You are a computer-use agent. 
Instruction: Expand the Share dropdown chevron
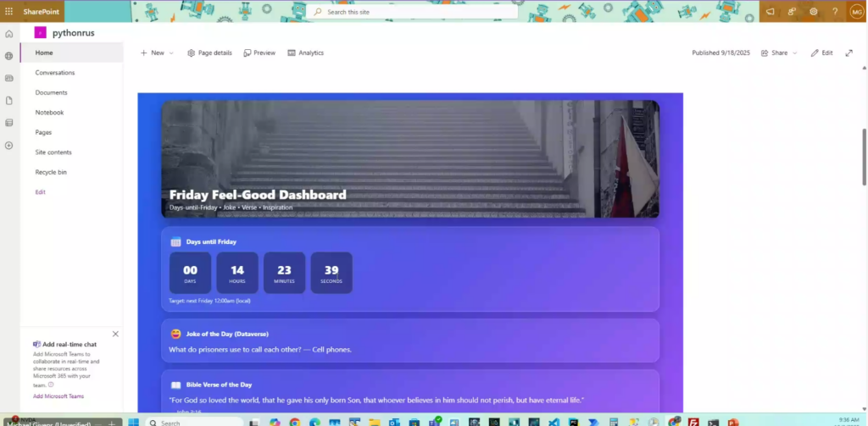click(x=795, y=53)
